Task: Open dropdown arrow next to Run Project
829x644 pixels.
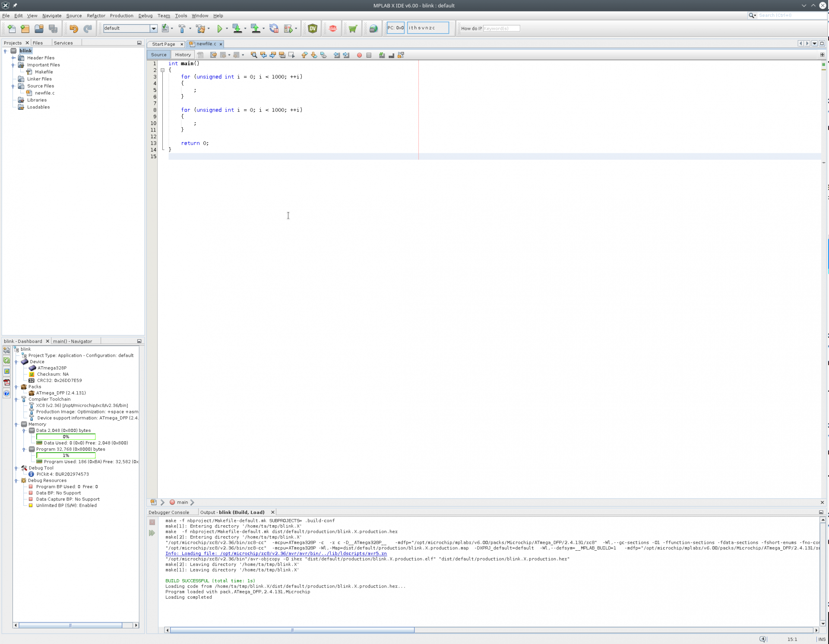Action: (x=227, y=29)
